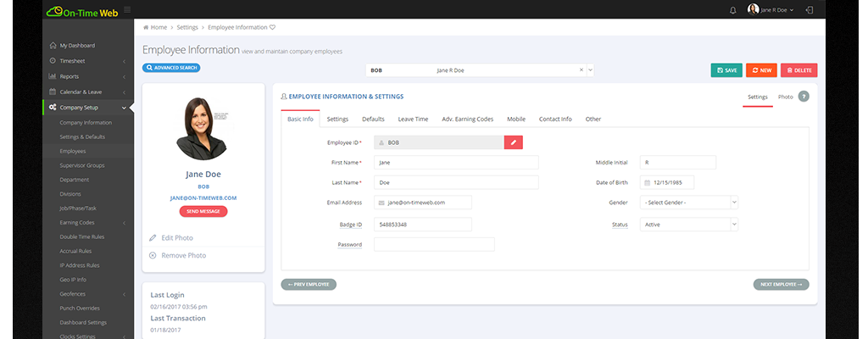This screenshot has width=868, height=339.
Task: Open Supervisor Groups in sidebar
Action: pos(82,165)
